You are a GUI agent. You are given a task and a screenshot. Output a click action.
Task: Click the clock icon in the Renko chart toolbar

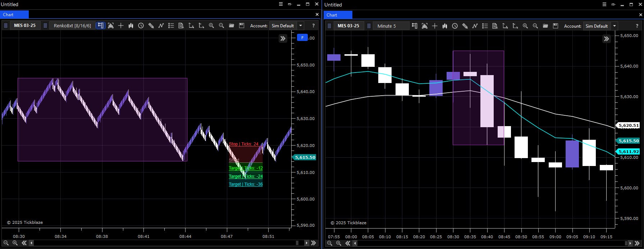pyautogui.click(x=141, y=26)
